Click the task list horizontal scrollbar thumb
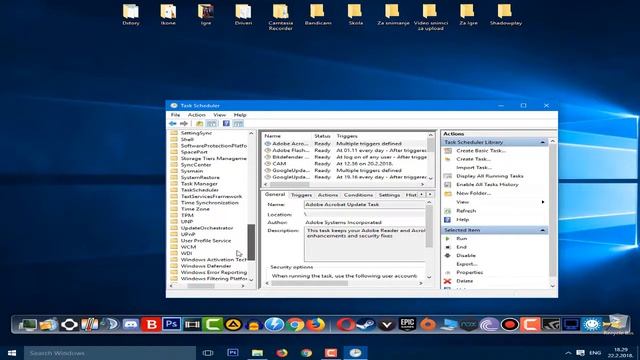Image resolution: width=640 pixels, height=360 pixels. coord(289,184)
